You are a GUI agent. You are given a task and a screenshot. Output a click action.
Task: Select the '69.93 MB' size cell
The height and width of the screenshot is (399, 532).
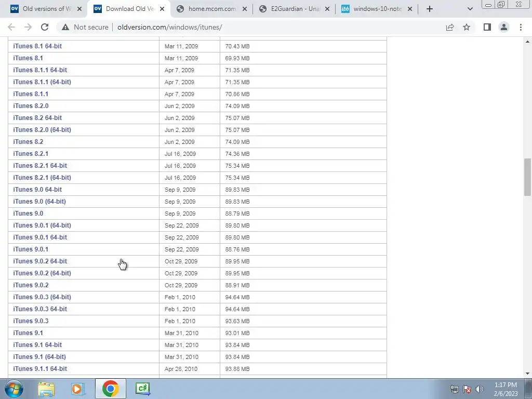click(x=237, y=58)
